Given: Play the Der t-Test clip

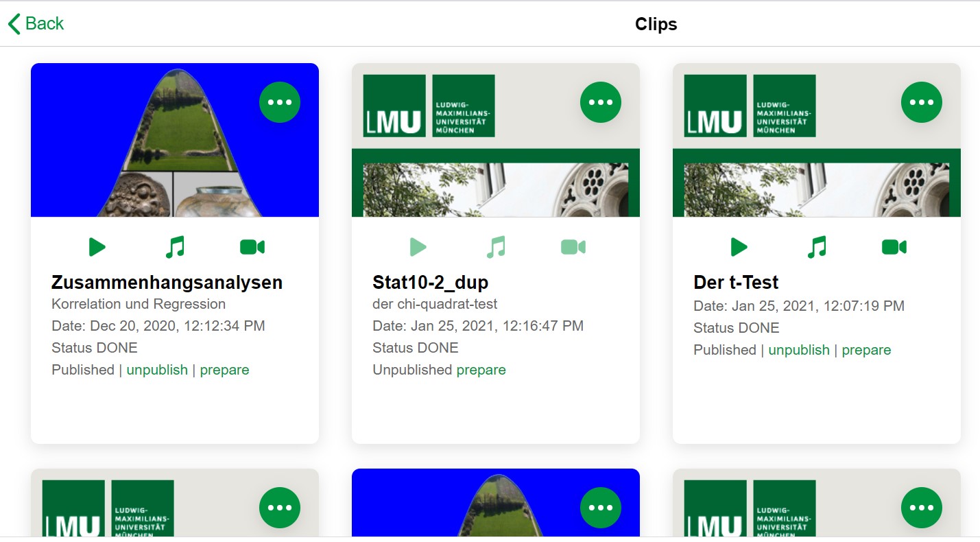Looking at the screenshot, I should tap(739, 247).
